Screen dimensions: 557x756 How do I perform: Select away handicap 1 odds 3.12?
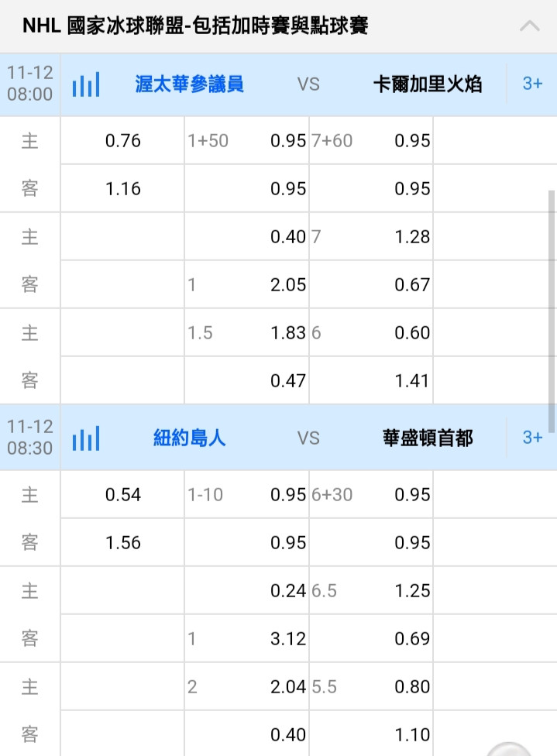[247, 638]
